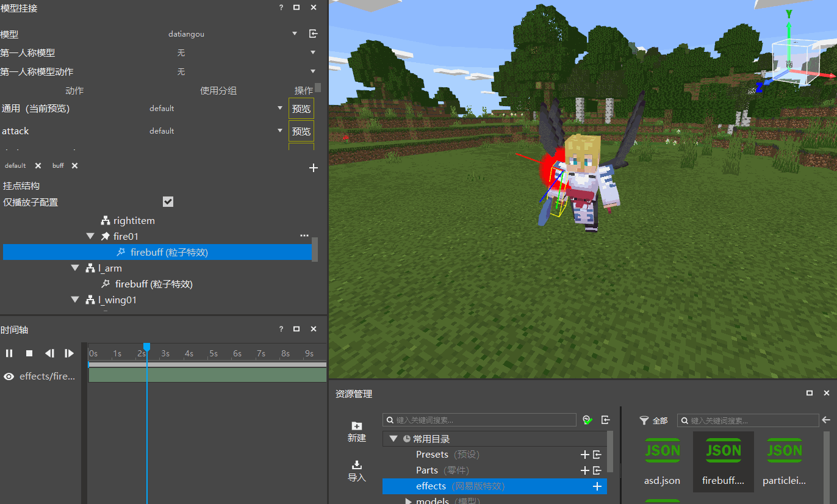Step to previous frame in timeline
837x504 pixels.
pyautogui.click(x=49, y=353)
